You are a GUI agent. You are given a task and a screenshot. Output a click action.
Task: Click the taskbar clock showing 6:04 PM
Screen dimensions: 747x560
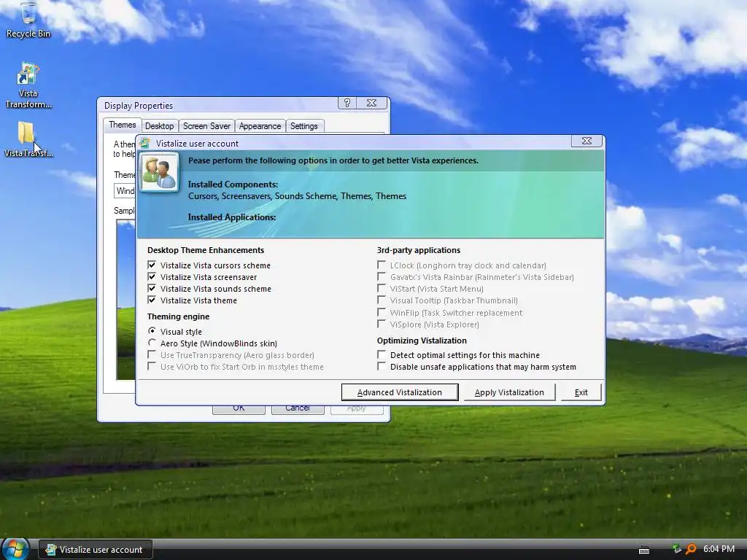[719, 549]
